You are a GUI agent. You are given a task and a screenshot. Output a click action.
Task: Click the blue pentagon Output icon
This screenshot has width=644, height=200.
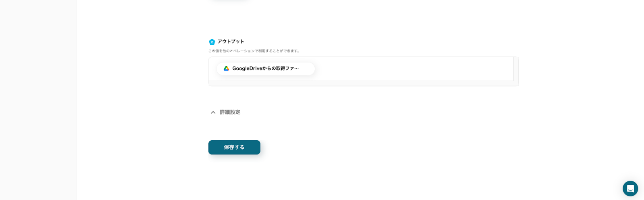212,42
